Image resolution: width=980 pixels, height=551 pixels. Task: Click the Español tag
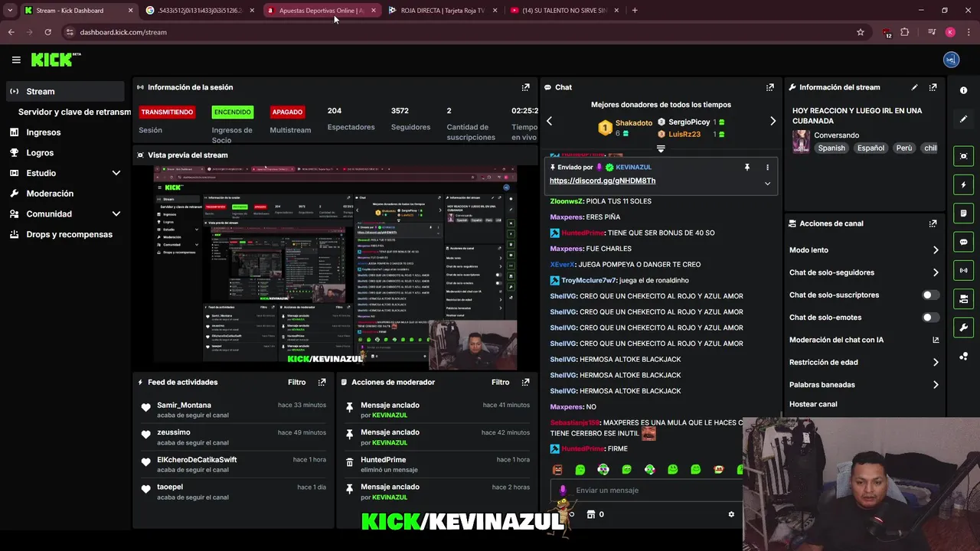coord(871,148)
